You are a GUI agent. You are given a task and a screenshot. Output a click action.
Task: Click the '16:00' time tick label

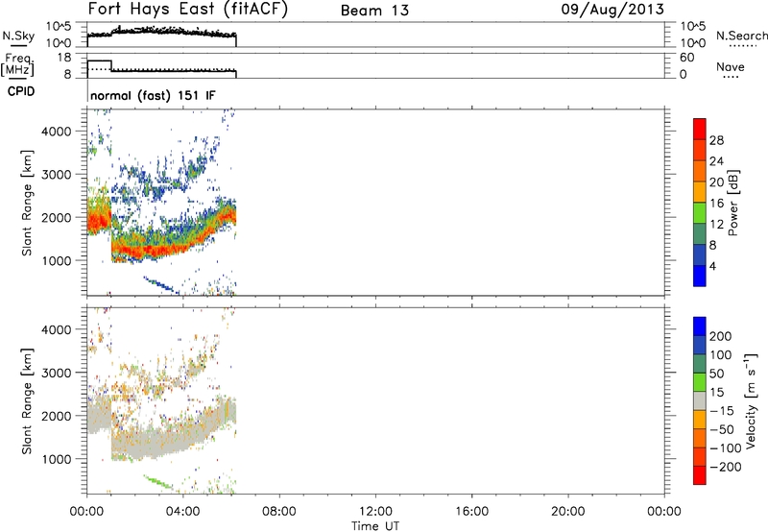(x=471, y=512)
